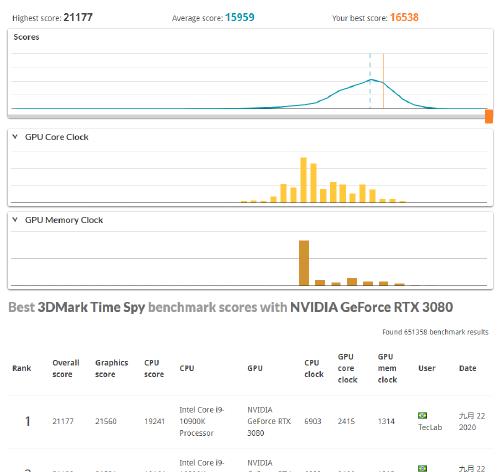This screenshot has width=500, height=472.
Task: Open NVIDIA GeForce RTX 3080 link in row 1
Action: point(269,421)
